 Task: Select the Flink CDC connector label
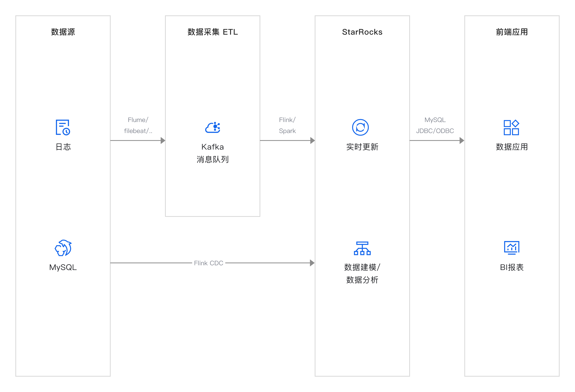point(209,263)
